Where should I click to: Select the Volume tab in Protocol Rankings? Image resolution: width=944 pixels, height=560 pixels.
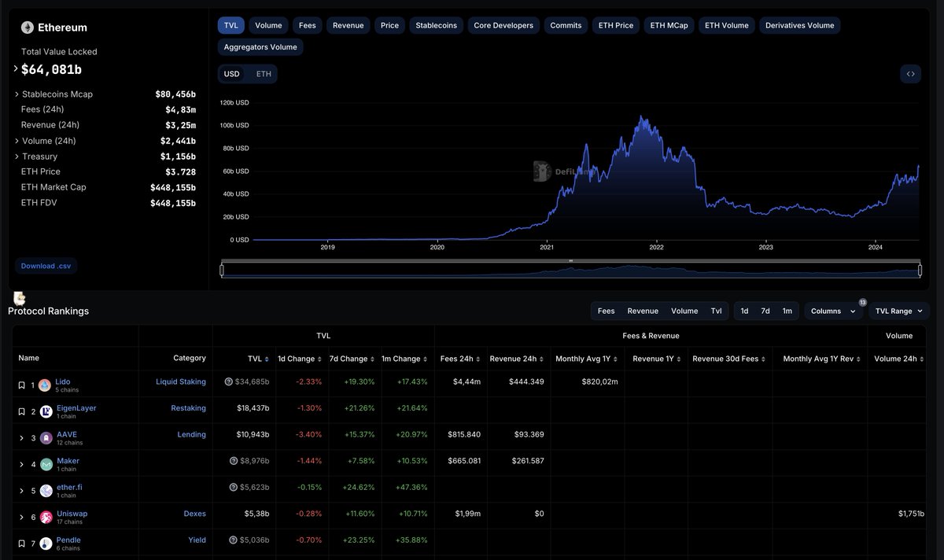pyautogui.click(x=684, y=311)
